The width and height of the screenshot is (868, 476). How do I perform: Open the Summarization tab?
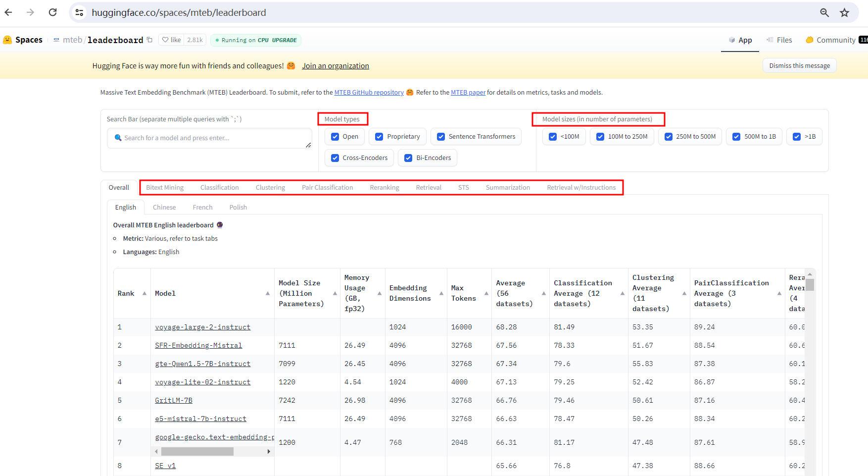point(508,187)
